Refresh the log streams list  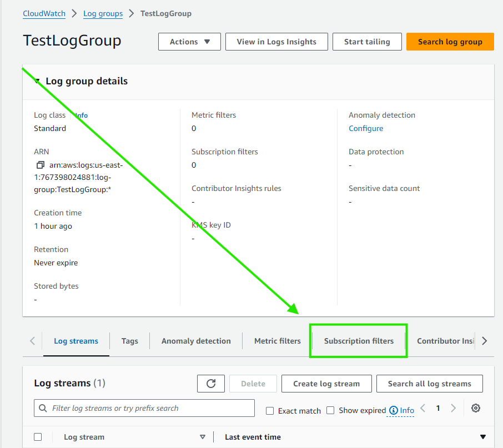pos(210,383)
